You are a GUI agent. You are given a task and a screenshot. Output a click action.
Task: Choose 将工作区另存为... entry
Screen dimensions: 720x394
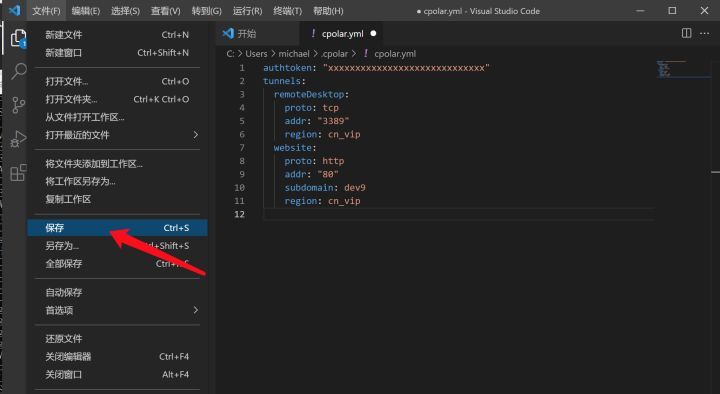click(117, 181)
